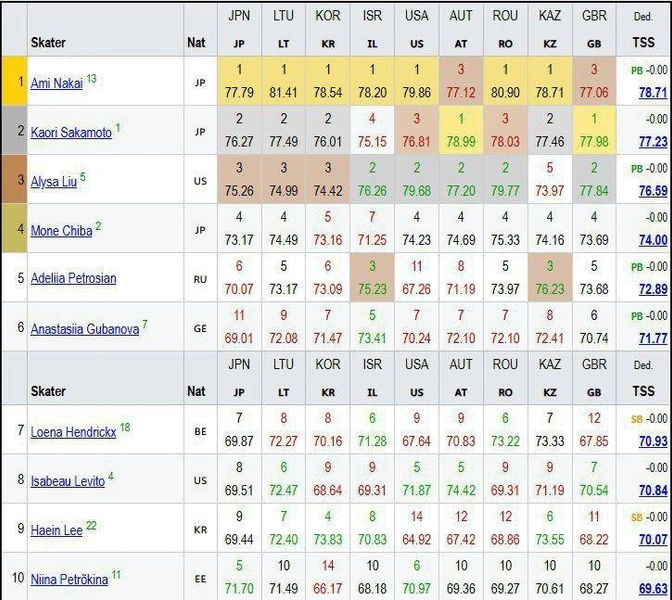Click superscript 13 next to Ami Nakai
The image size is (672, 600).
tap(91, 78)
